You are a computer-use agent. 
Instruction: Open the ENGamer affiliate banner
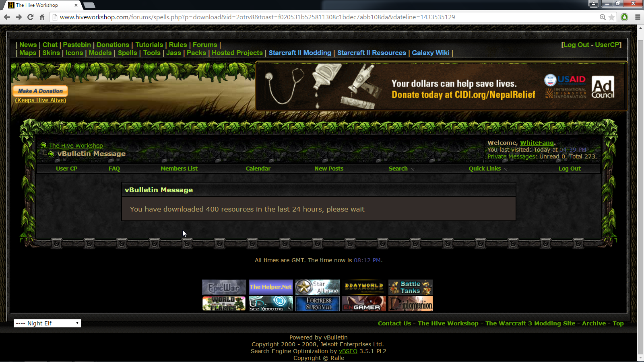364,304
